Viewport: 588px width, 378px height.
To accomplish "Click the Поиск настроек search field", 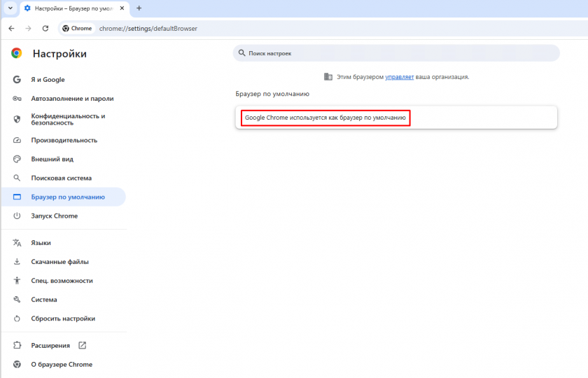I will pyautogui.click(x=395, y=53).
